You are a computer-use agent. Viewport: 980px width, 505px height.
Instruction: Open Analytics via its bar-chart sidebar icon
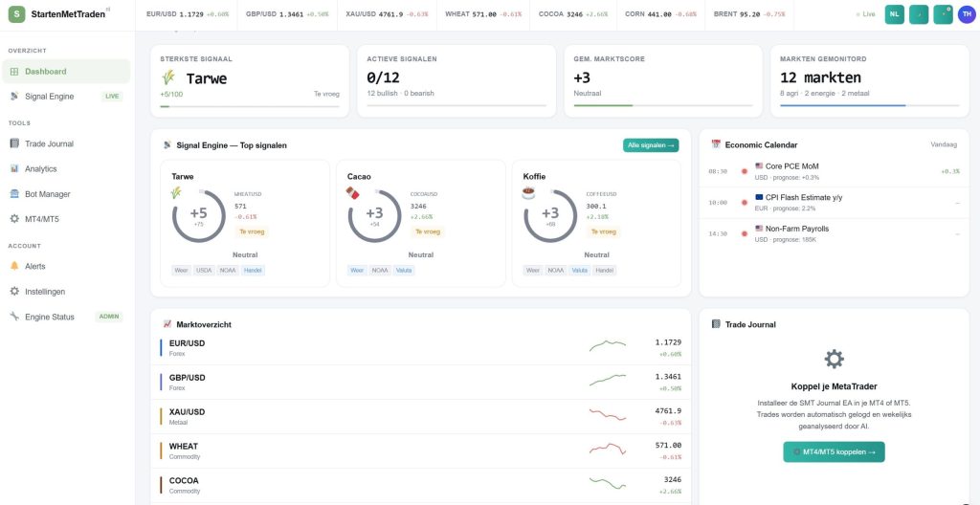(14, 168)
